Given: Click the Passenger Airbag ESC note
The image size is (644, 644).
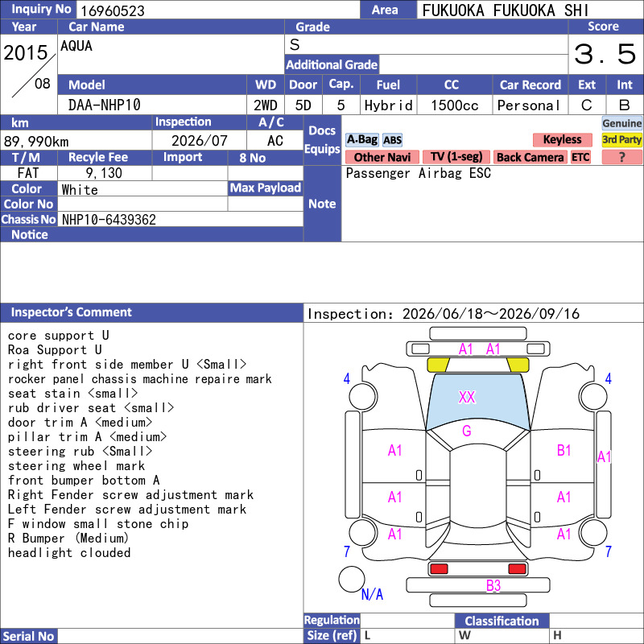Looking at the screenshot, I should tap(418, 173).
